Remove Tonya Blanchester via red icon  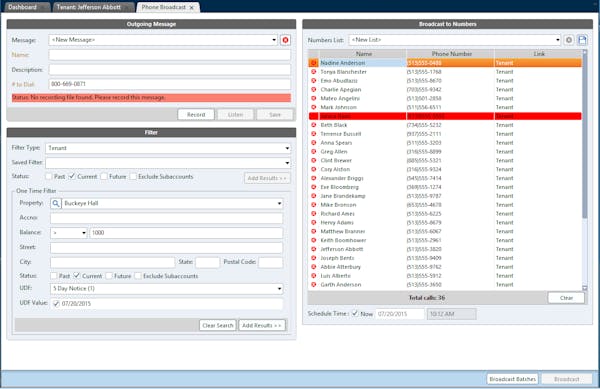(314, 72)
